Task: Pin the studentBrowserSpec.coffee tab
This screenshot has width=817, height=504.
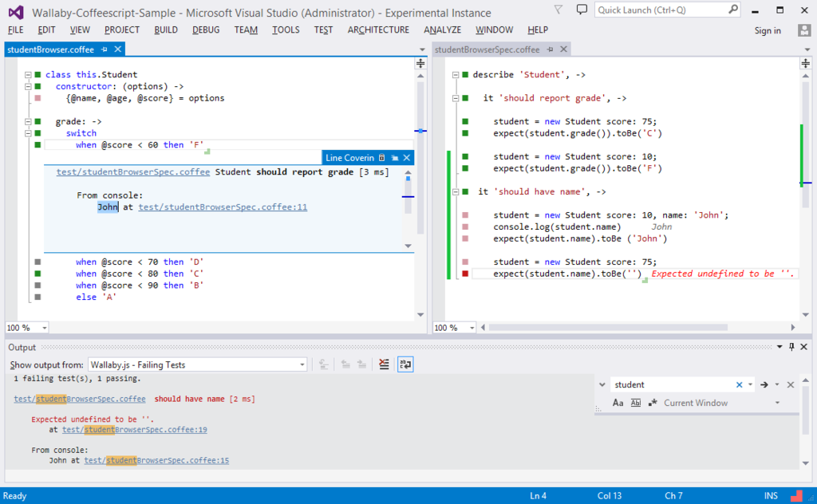Action: (551, 49)
